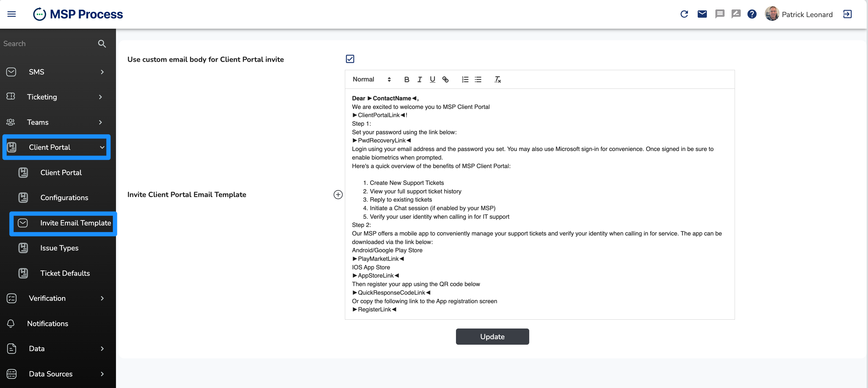Click the Patrick Leonard username text
868x388 pixels.
[x=807, y=14]
